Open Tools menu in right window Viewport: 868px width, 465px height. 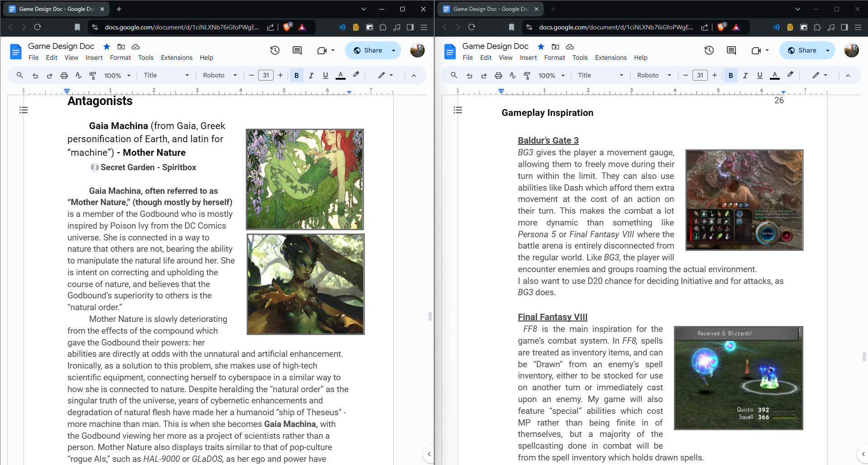(580, 58)
